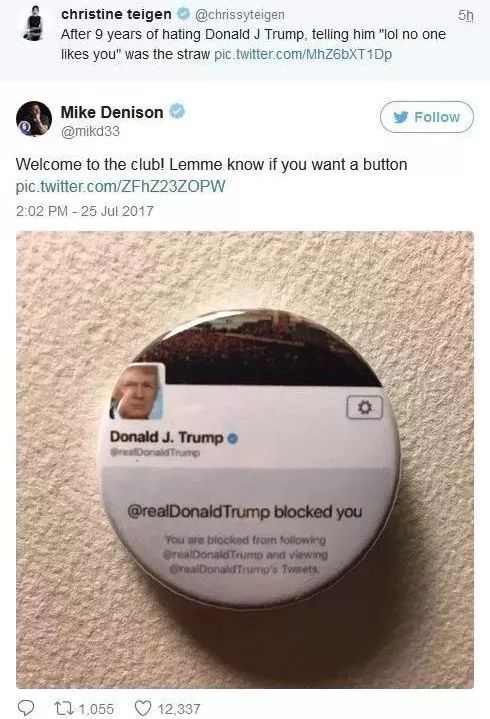Click the reply speech bubble icon
490x719 pixels.
25,708
